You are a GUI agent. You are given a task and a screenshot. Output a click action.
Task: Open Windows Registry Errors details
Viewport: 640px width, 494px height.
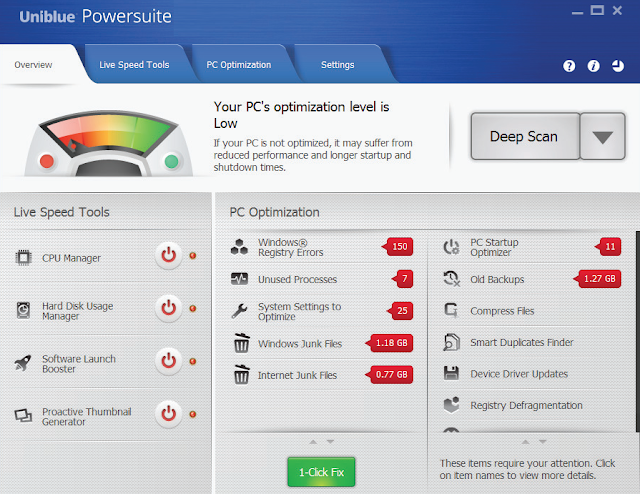(290, 247)
